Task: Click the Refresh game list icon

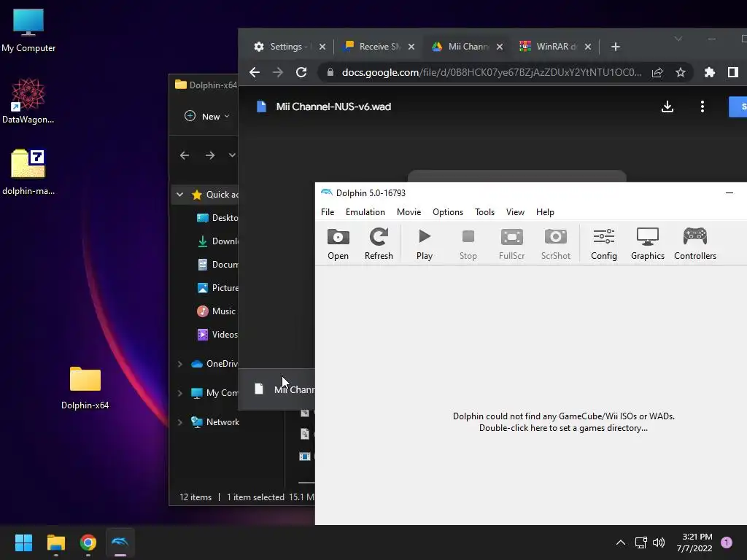Action: coord(379,244)
